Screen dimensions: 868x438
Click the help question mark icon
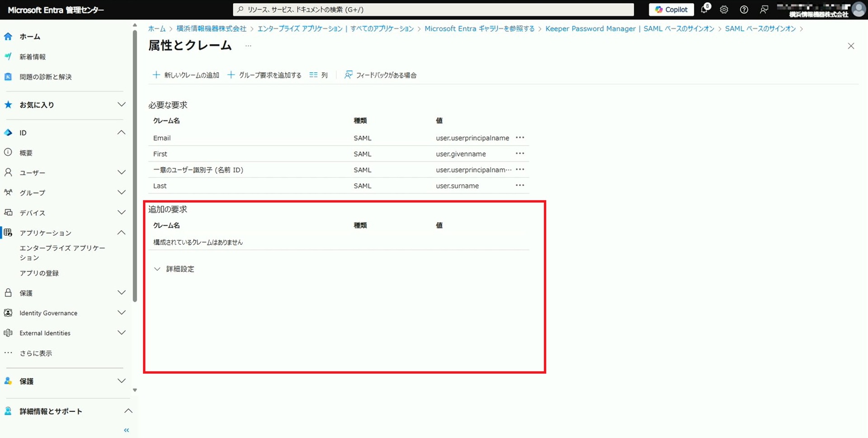tap(744, 10)
